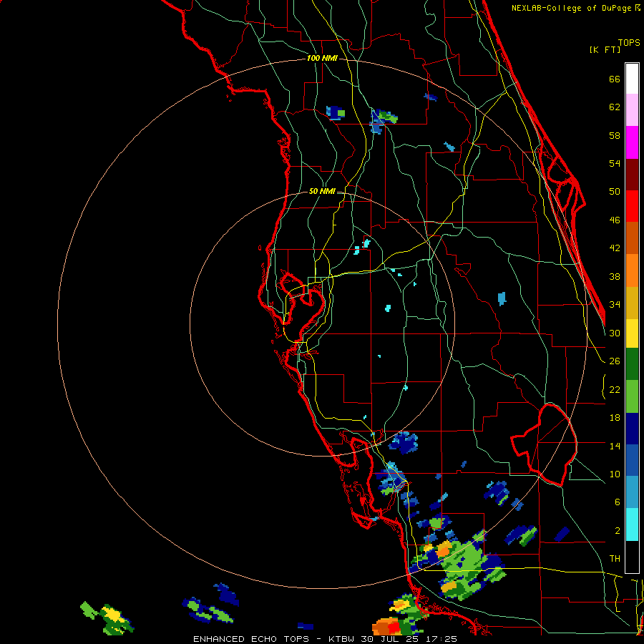This screenshot has width=644, height=644.
Task: Click the yellow legend swatch
Action: click(x=632, y=333)
